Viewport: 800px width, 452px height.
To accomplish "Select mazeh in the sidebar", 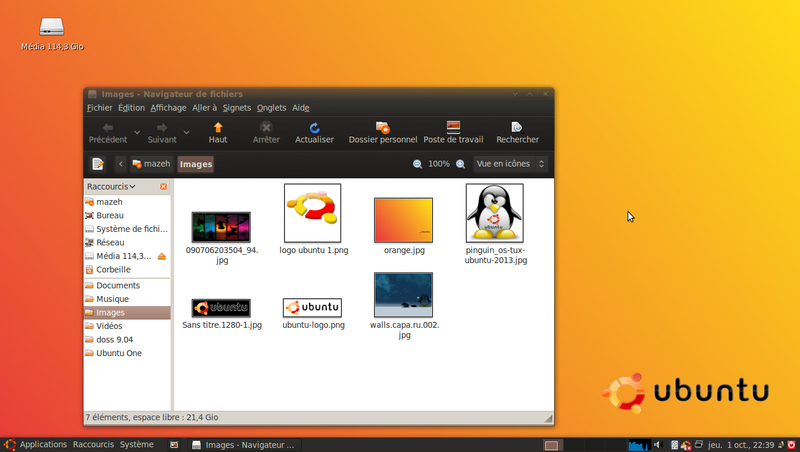I will point(127,202).
